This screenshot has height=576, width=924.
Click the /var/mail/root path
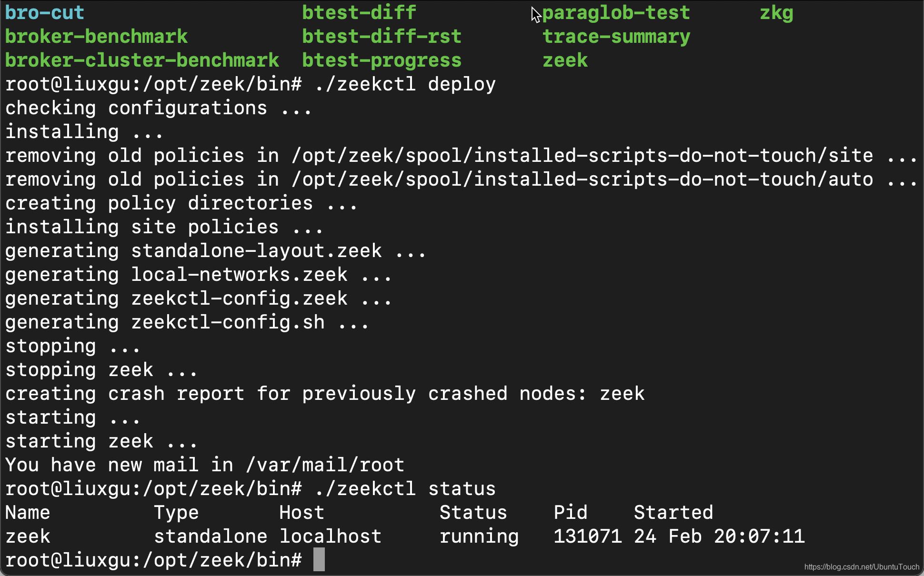(x=325, y=465)
